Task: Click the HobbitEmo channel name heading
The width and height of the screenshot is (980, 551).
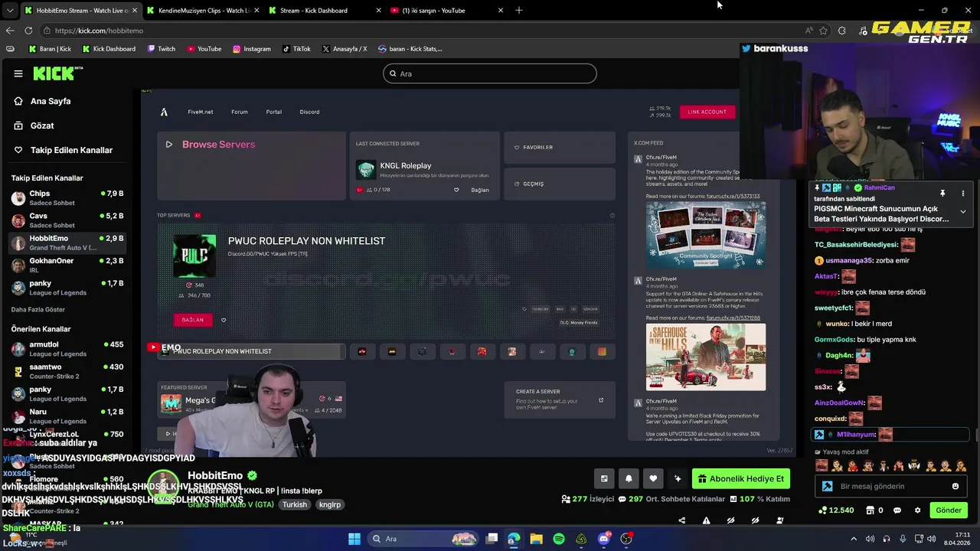Action: (214, 475)
